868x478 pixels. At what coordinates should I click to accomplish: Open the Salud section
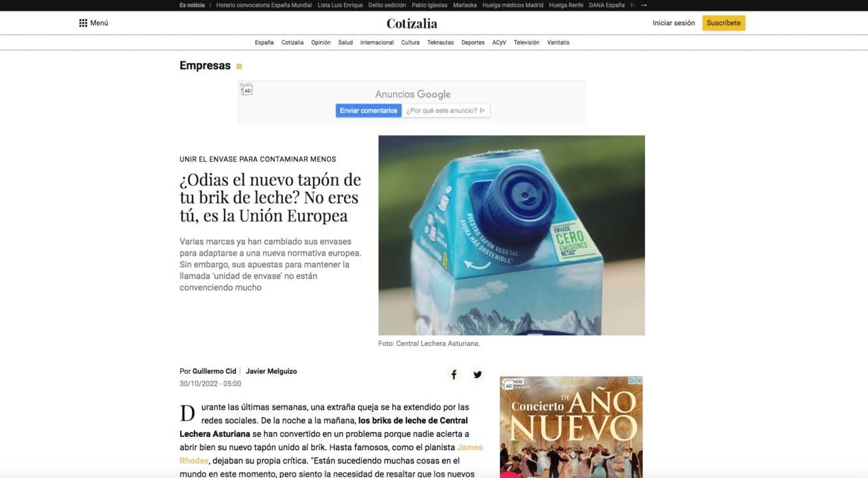345,42
